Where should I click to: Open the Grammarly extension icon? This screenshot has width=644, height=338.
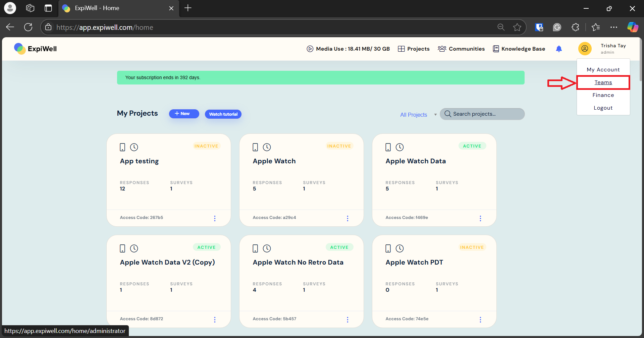coord(557,27)
